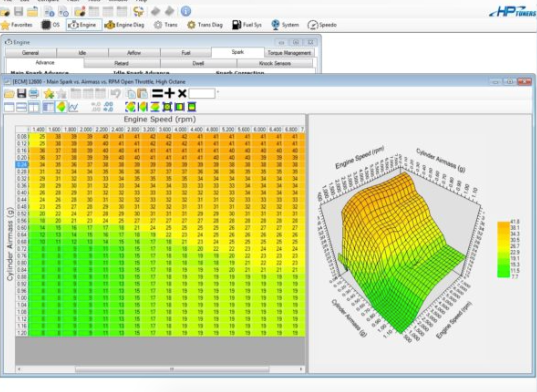The width and height of the screenshot is (537, 392).
Task: Click the spark advance color legend scale
Action: (504, 249)
